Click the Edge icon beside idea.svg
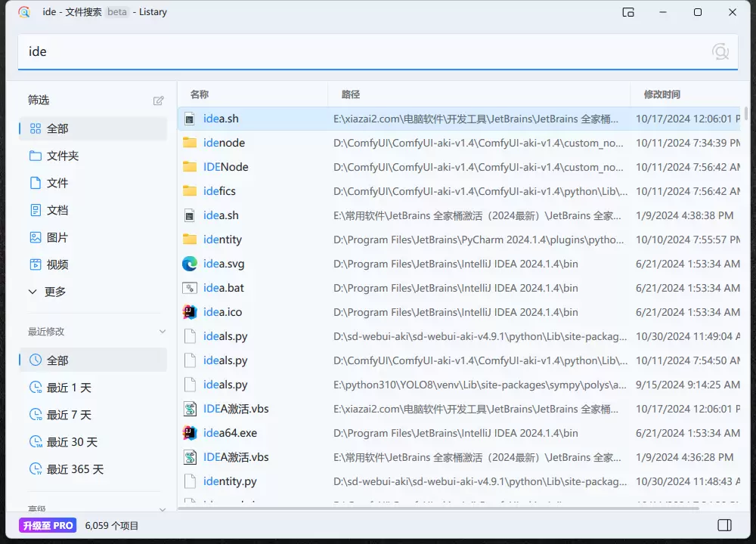Screen dimensions: 756x544 click(x=190, y=264)
